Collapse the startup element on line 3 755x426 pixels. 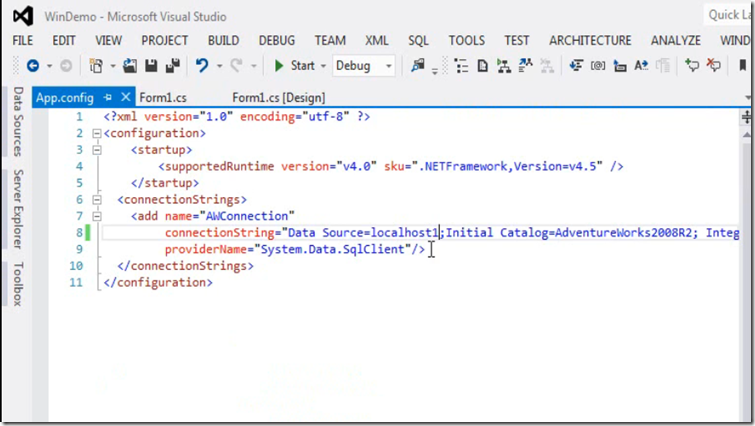point(97,150)
